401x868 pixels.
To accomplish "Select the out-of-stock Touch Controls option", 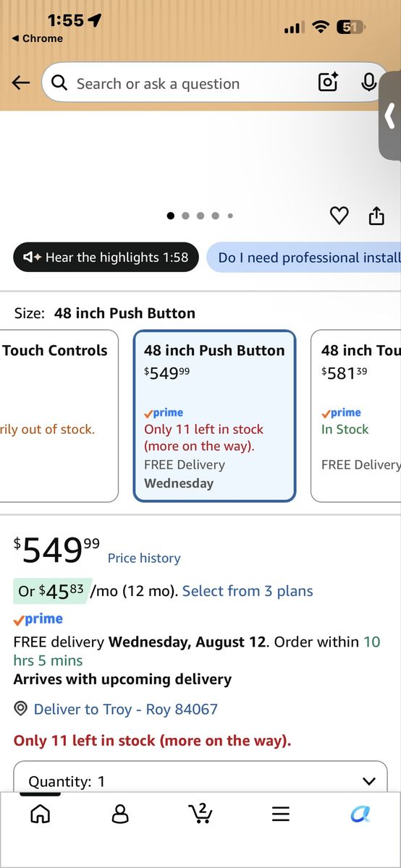I will pyautogui.click(x=59, y=416).
